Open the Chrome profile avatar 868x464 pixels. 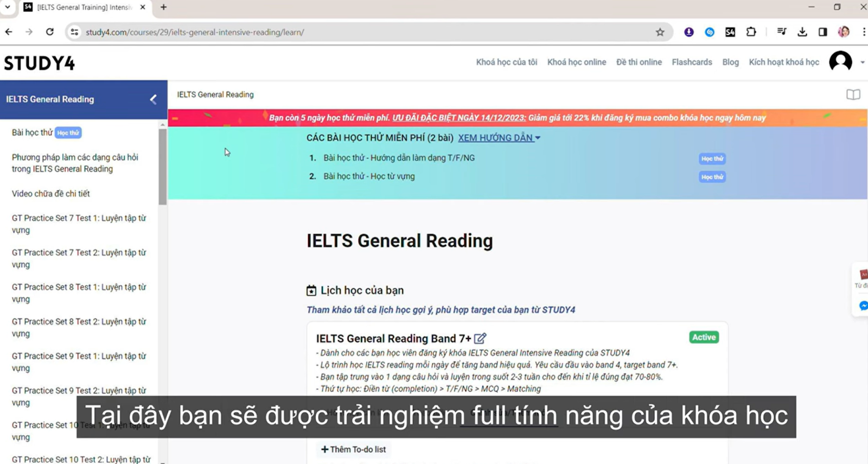(844, 32)
